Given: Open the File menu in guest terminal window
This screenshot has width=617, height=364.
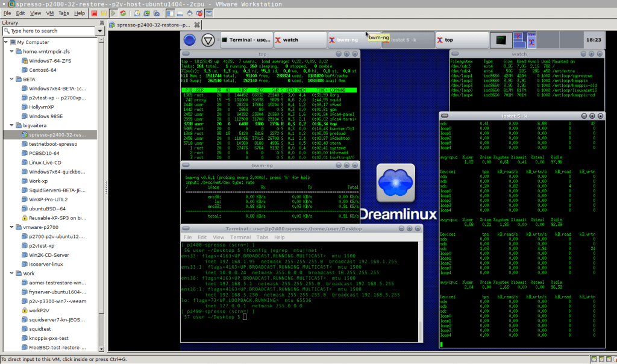Looking at the screenshot, I should coord(188,237).
